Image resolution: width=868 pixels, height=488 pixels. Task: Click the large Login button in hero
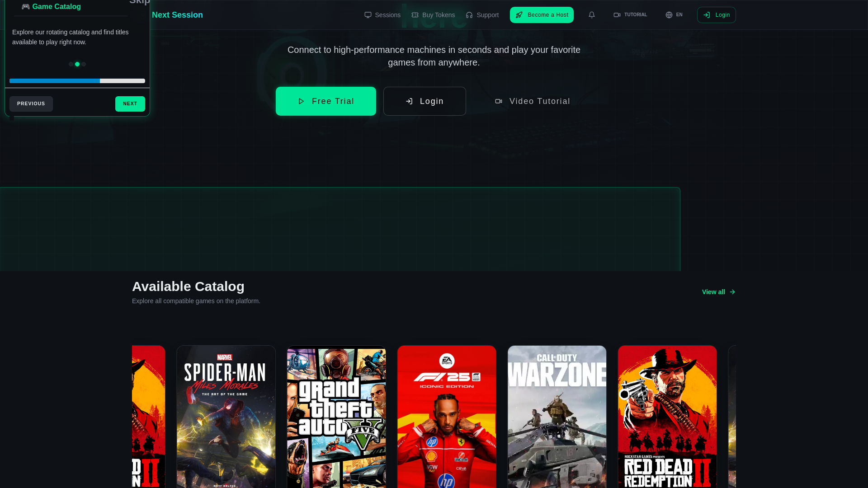click(x=425, y=101)
